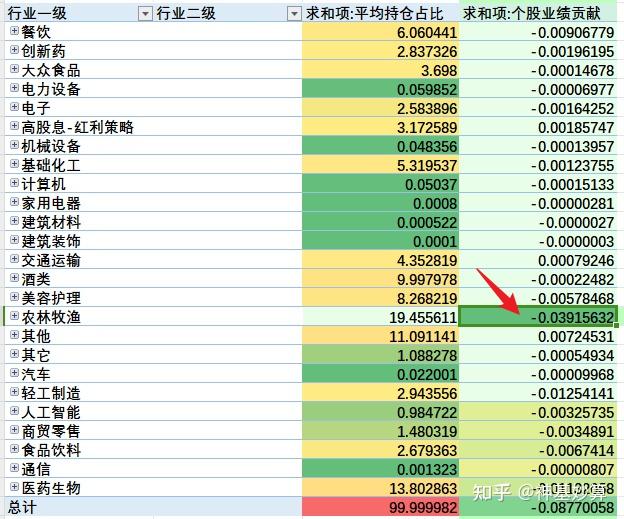Viewport: 624px width, 519px height.
Task: Expand the 汽车 row
Action: tap(14, 373)
